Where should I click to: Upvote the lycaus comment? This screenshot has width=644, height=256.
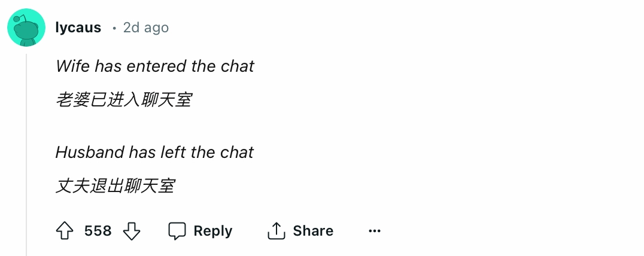coord(65,230)
